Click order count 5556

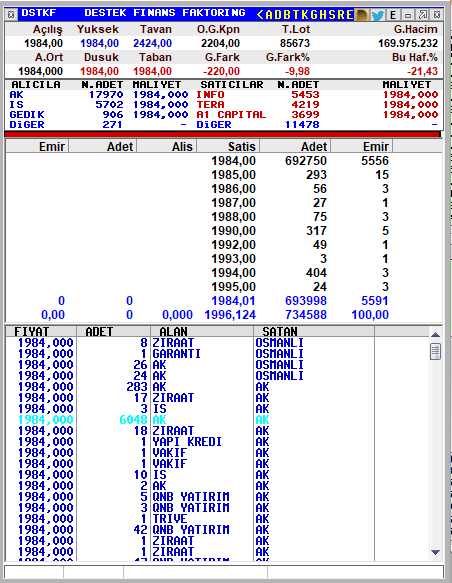tap(375, 161)
